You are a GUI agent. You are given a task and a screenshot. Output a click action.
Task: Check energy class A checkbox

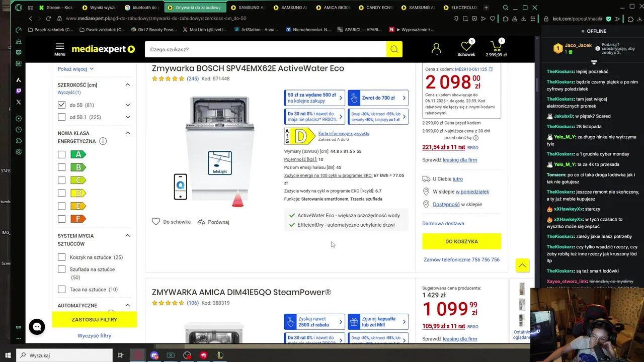(61, 154)
